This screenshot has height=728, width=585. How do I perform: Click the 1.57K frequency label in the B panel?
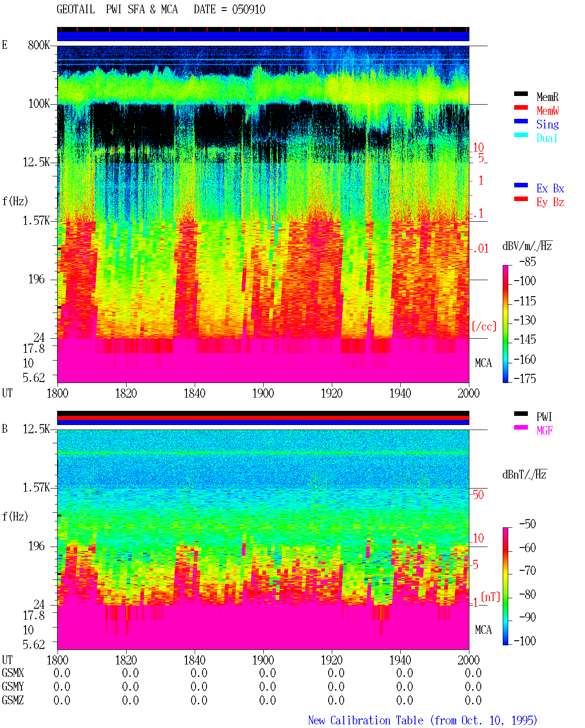point(36,487)
